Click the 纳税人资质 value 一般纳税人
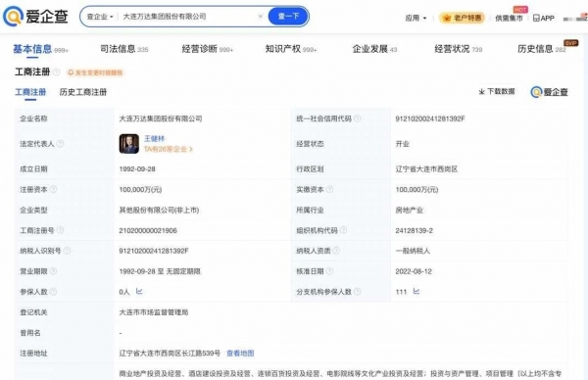Screen dimensions: 588x380 click(413, 251)
